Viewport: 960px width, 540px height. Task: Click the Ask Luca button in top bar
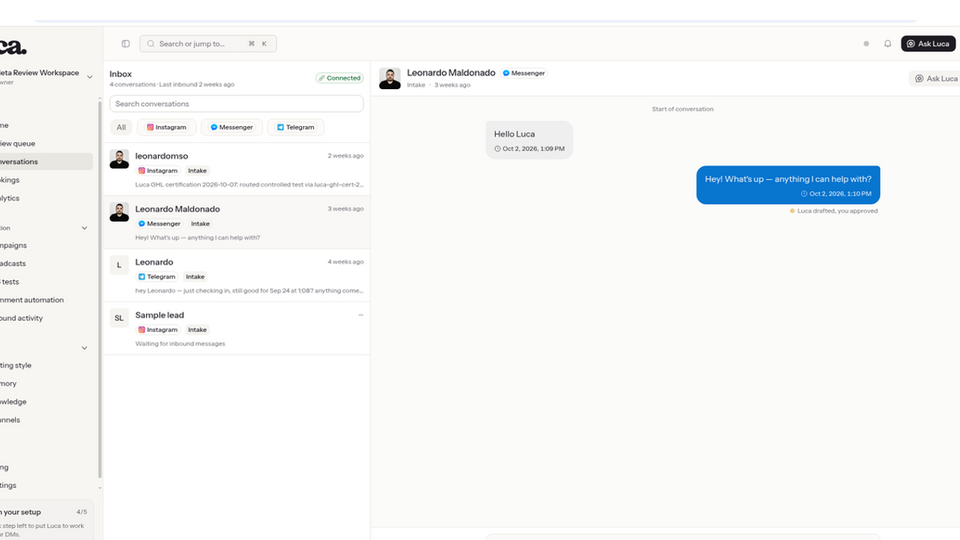[928, 43]
